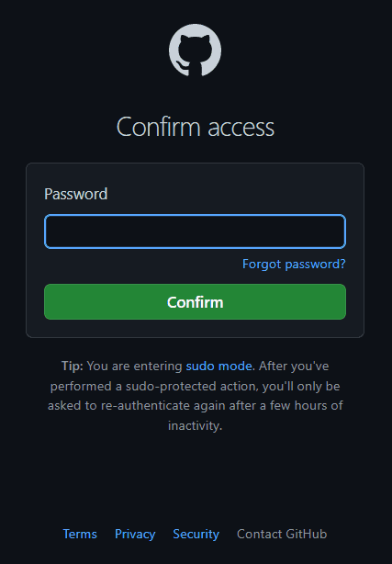Open the Security footer link
Screen dimensions: 392x564
[196, 534]
